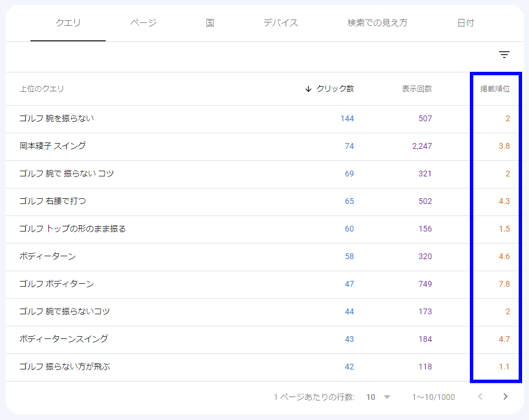This screenshot has width=529, height=420.
Task: Select query ゴルフ 右腰で打つ
Action: point(53,201)
